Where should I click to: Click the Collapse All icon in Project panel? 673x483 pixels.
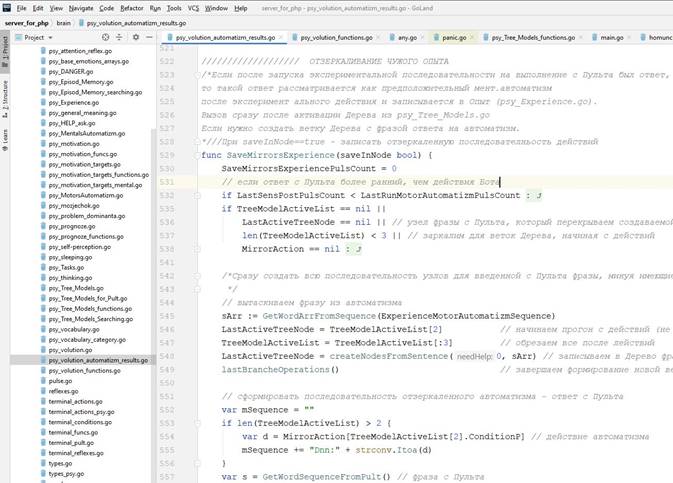coord(119,37)
